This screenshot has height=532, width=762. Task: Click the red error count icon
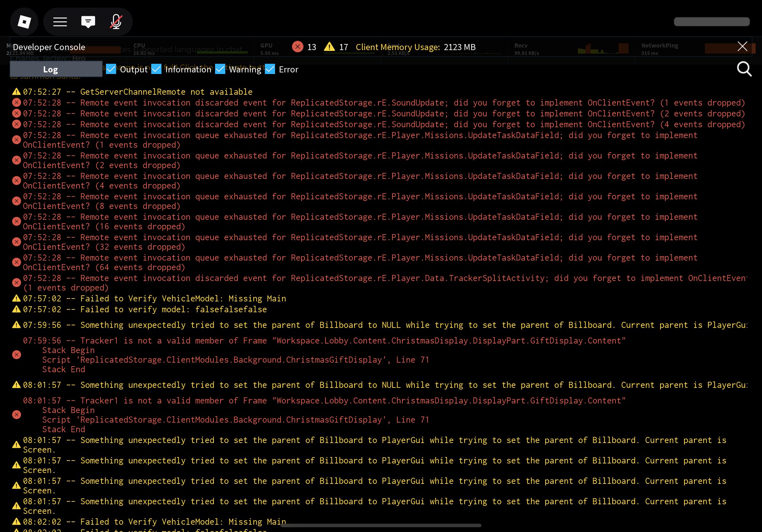click(x=297, y=47)
